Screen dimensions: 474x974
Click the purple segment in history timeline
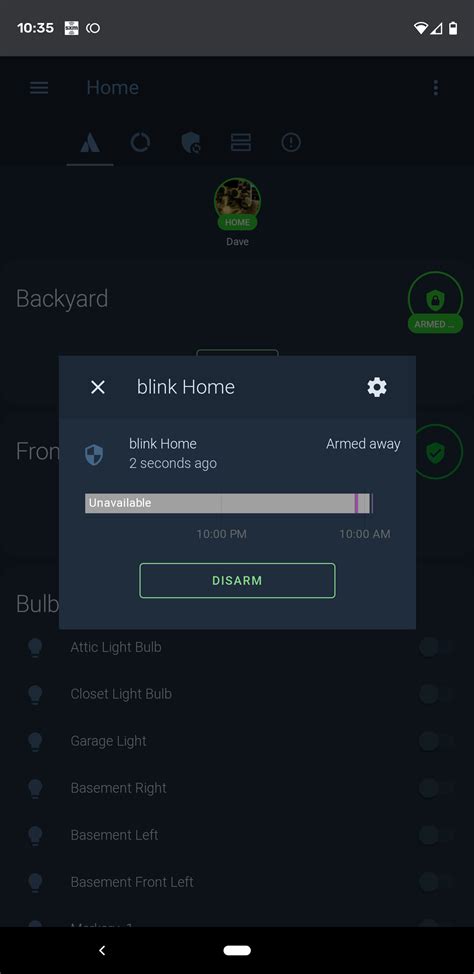click(x=356, y=503)
